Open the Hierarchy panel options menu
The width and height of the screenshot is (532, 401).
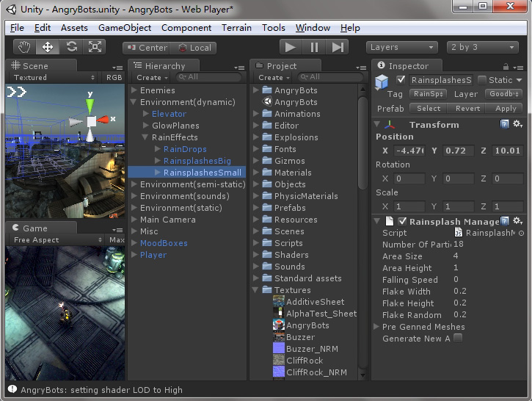pyautogui.click(x=239, y=68)
